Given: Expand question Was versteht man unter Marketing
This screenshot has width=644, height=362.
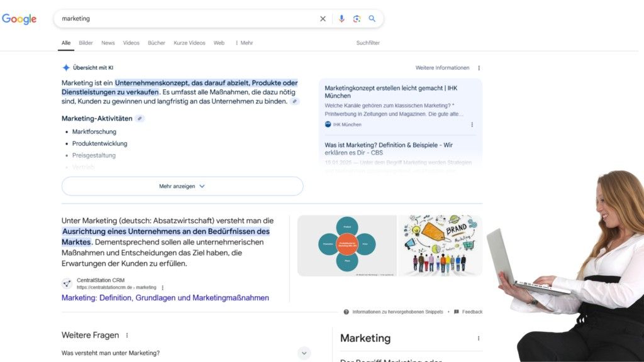Looking at the screenshot, I should (304, 353).
